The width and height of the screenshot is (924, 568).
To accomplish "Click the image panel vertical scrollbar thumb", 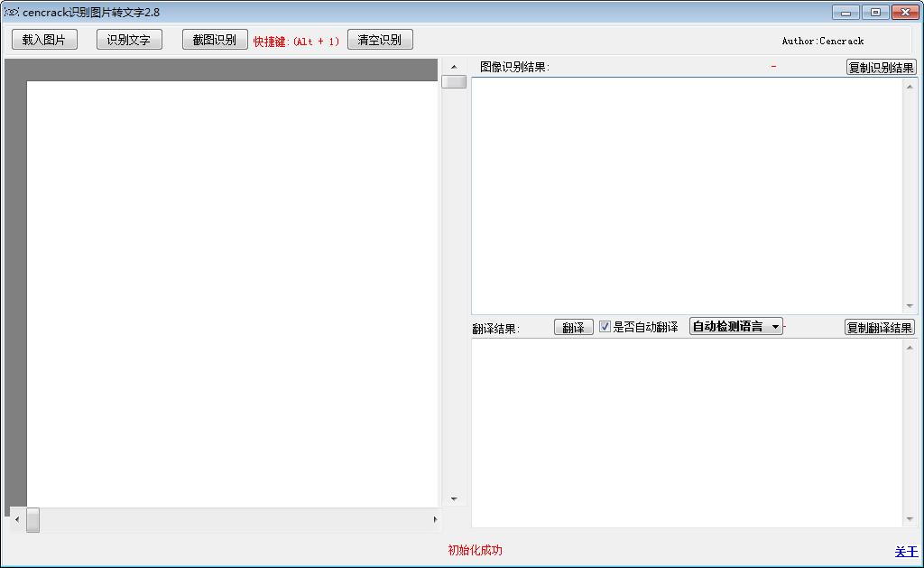I will point(454,81).
